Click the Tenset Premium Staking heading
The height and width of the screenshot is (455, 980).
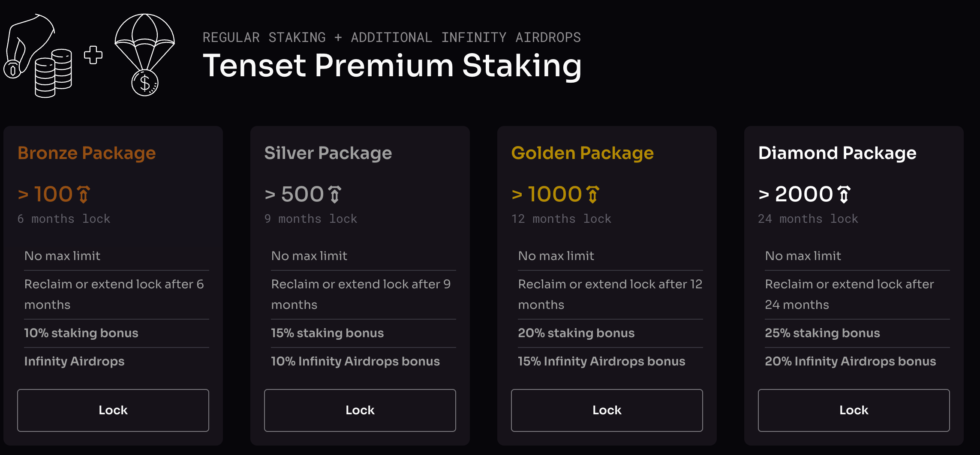click(x=392, y=66)
